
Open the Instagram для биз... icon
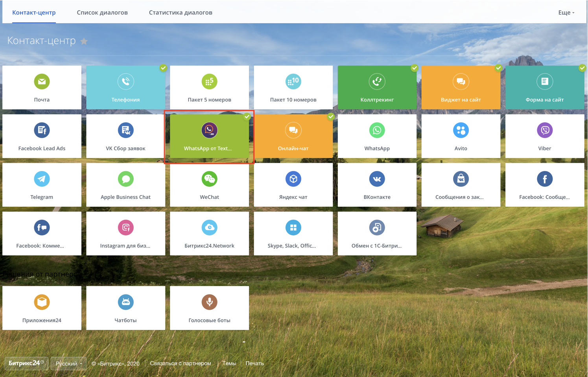pos(125,228)
